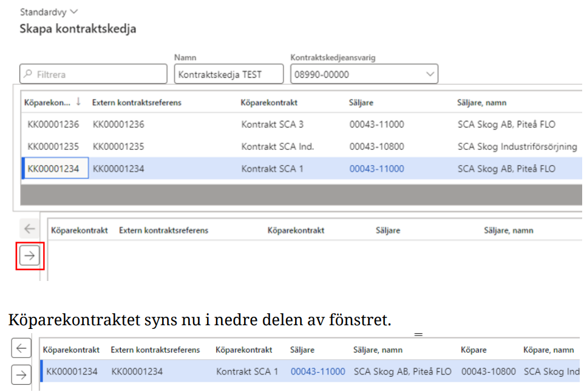Screen dimensions: 584x392
Task: Open the 00043-11000 link in the top grid's selected row
Action: tap(376, 169)
